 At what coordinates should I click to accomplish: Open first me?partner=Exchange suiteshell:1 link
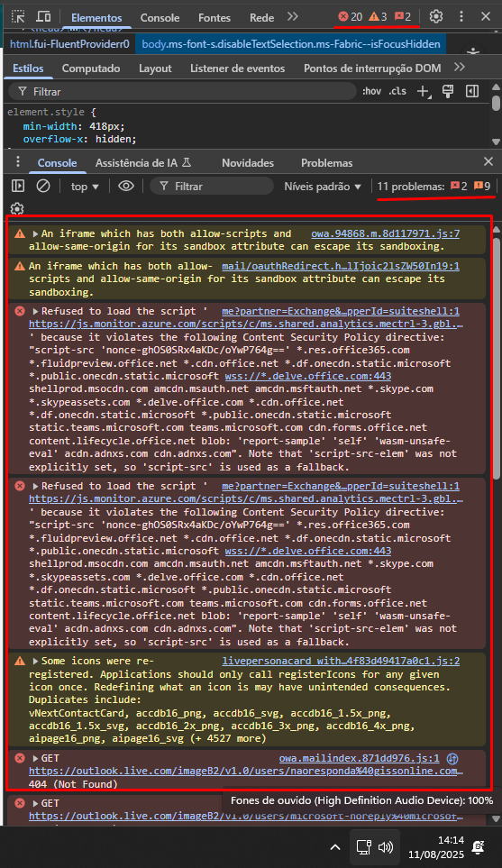tap(341, 311)
